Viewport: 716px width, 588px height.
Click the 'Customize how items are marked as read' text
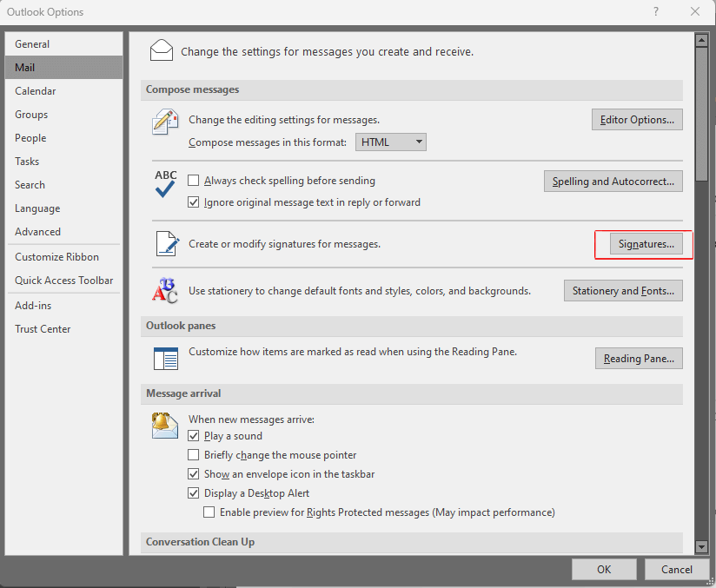coord(353,352)
